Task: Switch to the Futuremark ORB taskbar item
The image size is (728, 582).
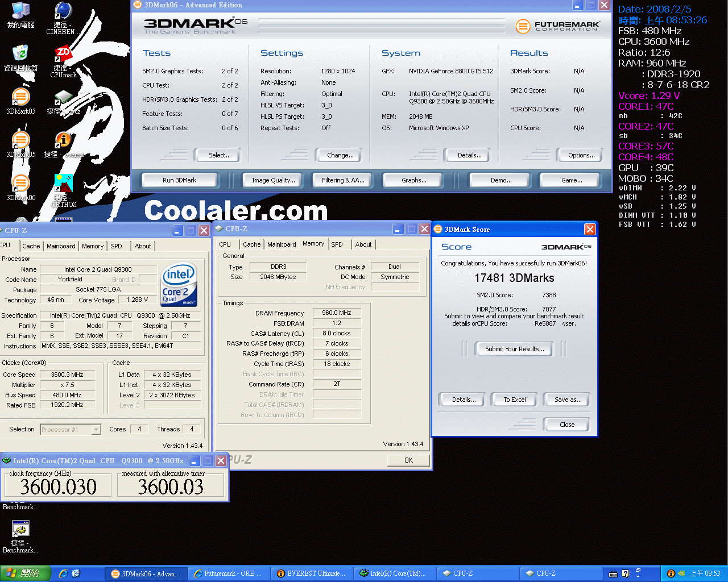Action: point(229,573)
